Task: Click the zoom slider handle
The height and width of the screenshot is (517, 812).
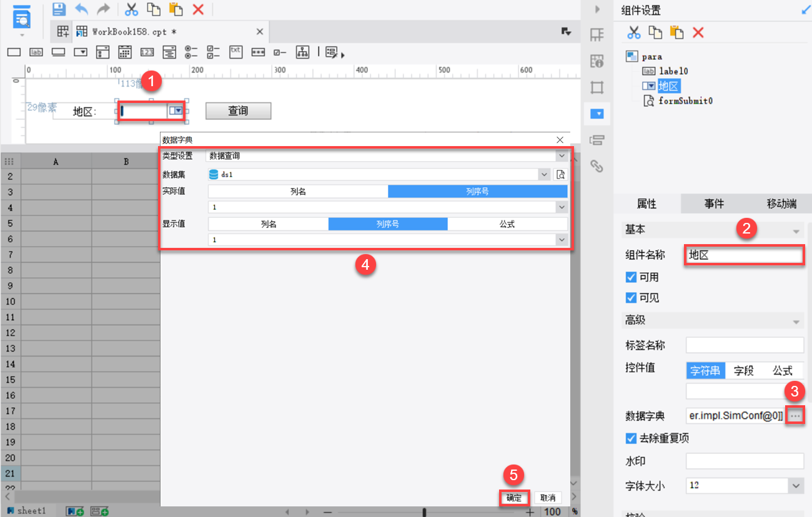Action: [424, 512]
